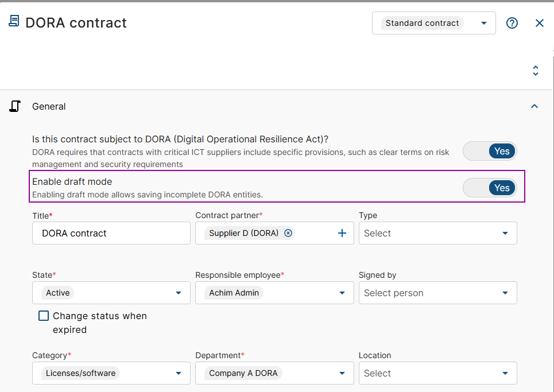The width and height of the screenshot is (554, 392).
Task: Click the General section scroll icon
Action: (15, 106)
